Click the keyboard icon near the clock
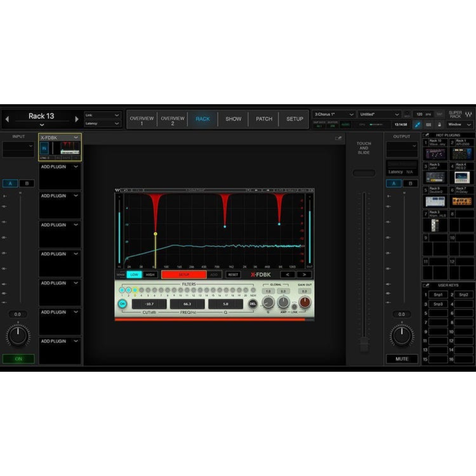Image resolution: width=476 pixels, height=476 pixels. (428, 125)
